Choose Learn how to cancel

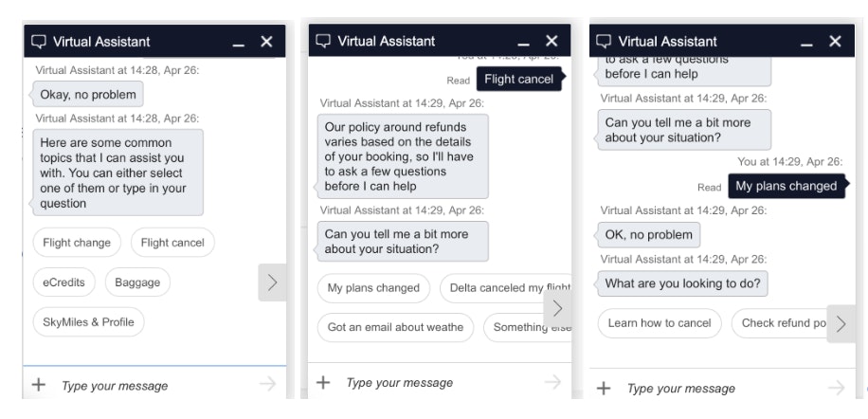660,323
